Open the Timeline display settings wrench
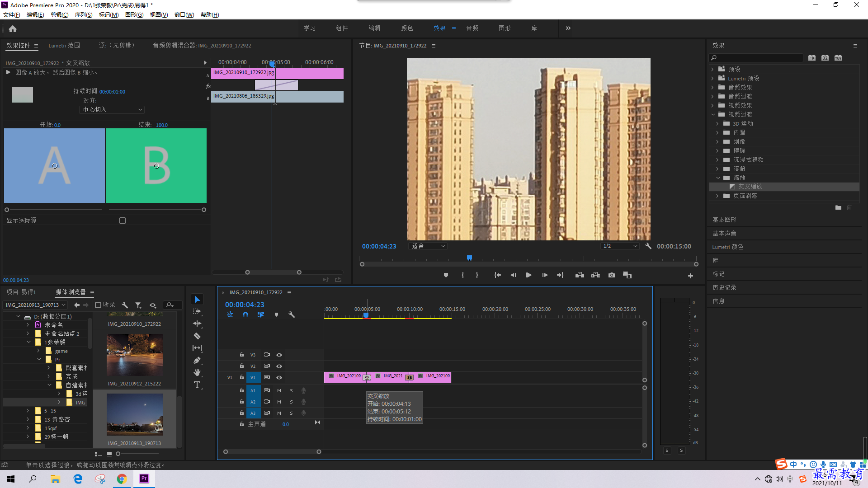868x488 pixels. 292,314
